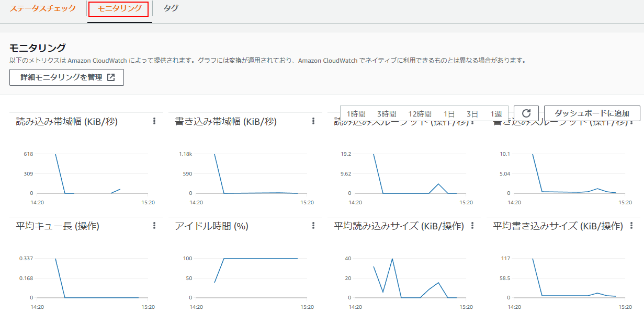The width and height of the screenshot is (644, 314).
Task: Open the 平均書き込みサイズ chart's three-dot menu
Action: coord(631,226)
